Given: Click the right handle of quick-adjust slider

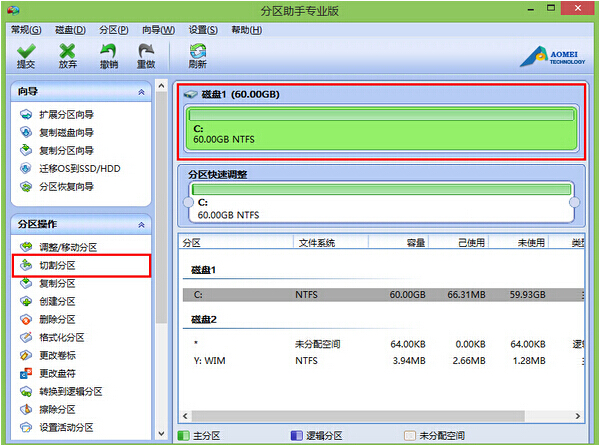Looking at the screenshot, I should pos(574,202).
